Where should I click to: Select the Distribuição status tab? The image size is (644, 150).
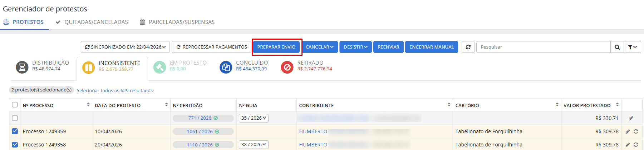pos(43,67)
